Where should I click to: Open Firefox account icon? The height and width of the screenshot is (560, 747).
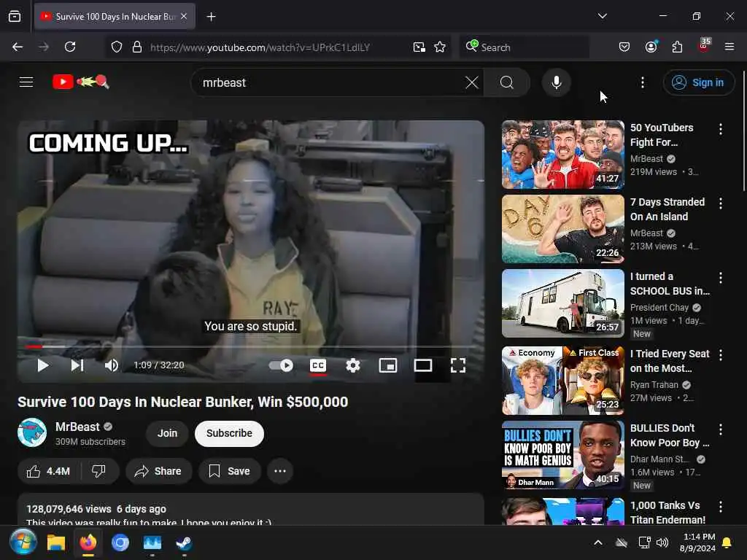coord(651,47)
